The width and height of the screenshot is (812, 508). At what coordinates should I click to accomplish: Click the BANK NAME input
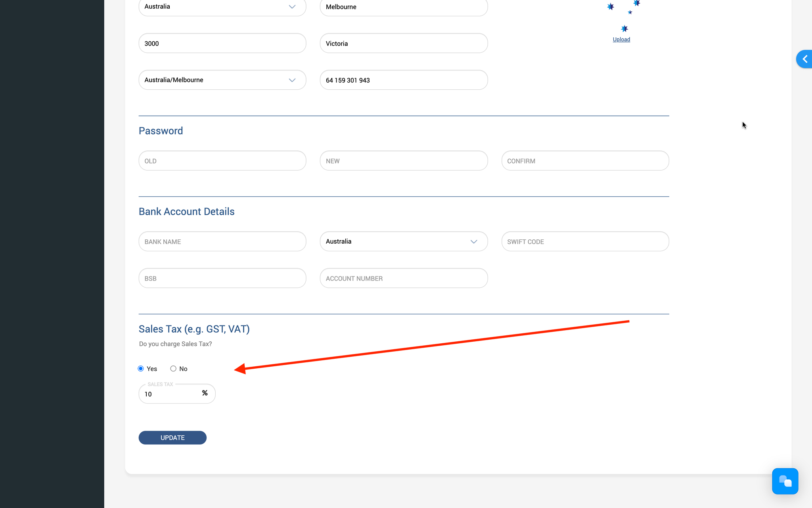222,241
